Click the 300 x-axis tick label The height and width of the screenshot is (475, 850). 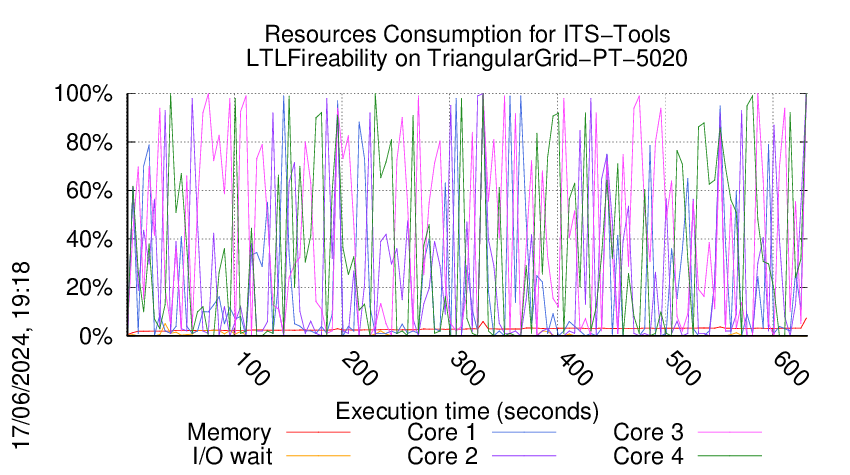coord(467,369)
